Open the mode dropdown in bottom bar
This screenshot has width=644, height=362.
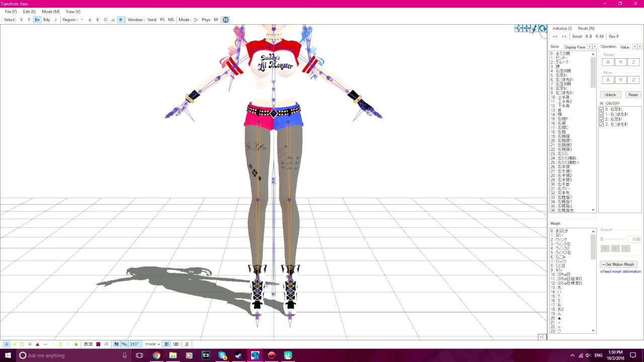pos(152,344)
